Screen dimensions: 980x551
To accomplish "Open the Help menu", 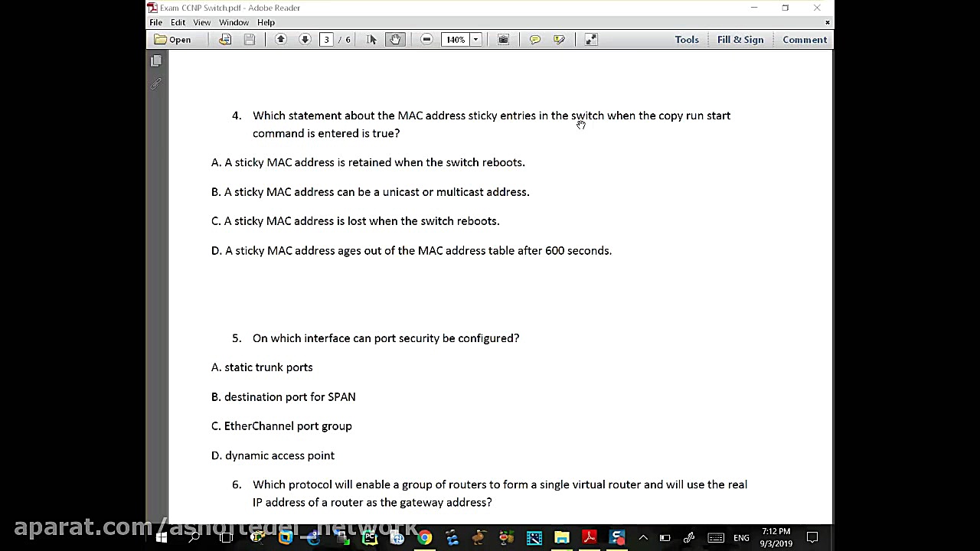I will point(266,22).
